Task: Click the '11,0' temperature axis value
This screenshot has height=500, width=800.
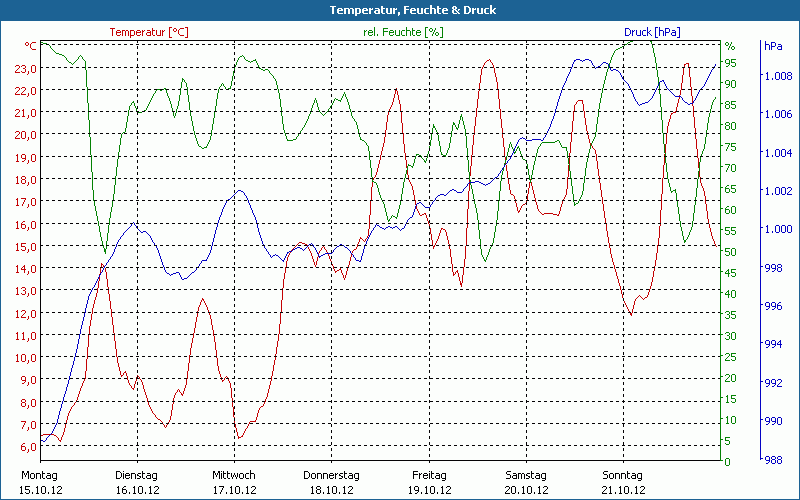Action: click(x=26, y=336)
